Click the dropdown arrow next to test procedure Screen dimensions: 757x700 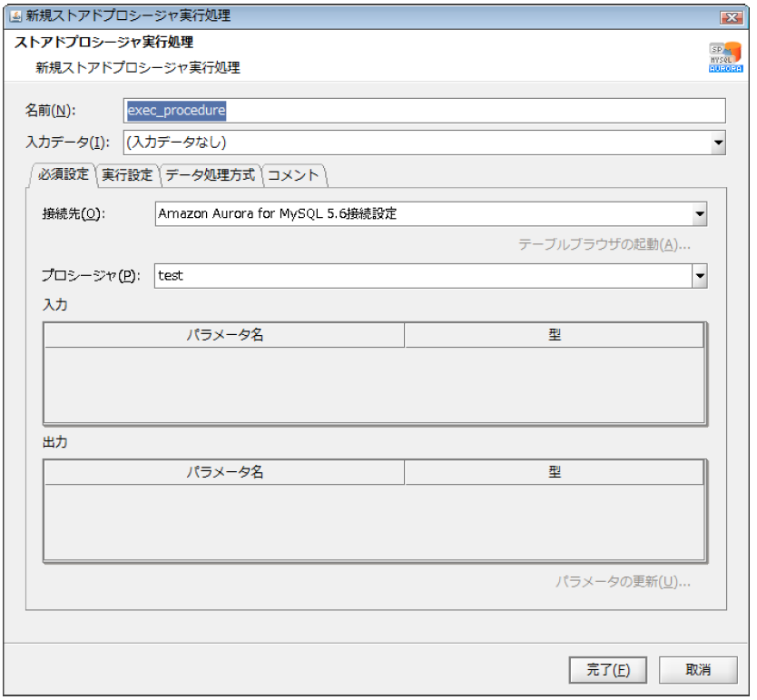point(701,275)
